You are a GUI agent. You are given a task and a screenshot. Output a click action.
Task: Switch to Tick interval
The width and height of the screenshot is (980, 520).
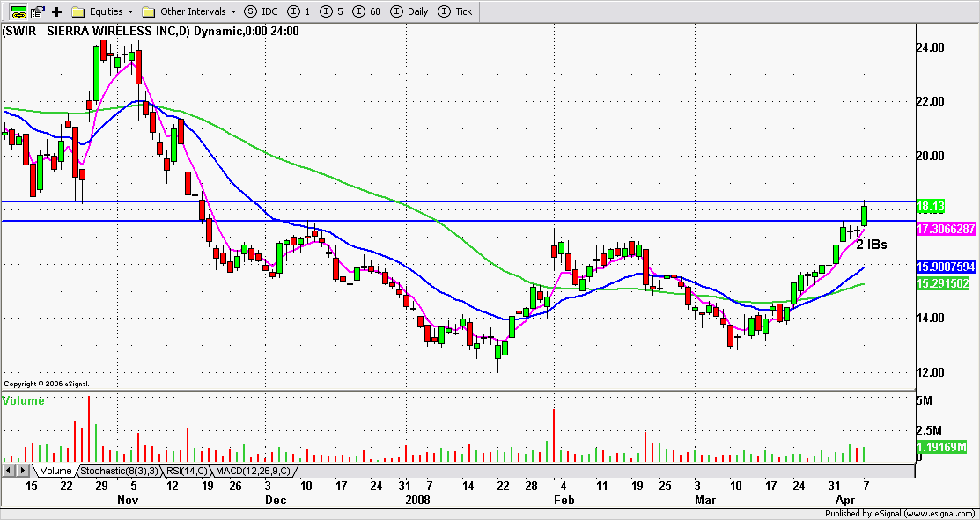click(454, 11)
